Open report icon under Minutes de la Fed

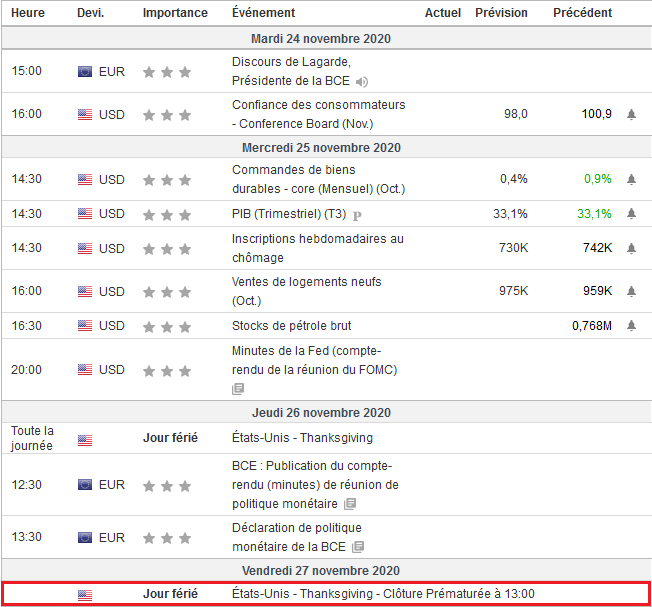pos(238,389)
